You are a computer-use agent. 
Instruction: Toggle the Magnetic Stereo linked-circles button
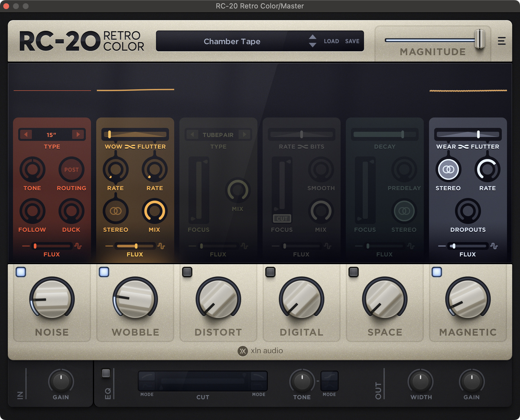(448, 170)
